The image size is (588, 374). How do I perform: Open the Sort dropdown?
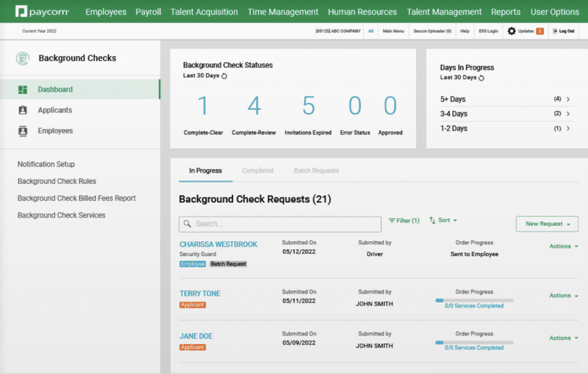click(x=443, y=221)
